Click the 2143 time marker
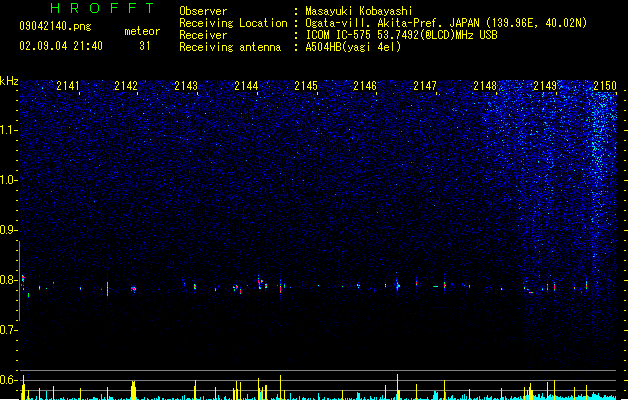 [186, 86]
